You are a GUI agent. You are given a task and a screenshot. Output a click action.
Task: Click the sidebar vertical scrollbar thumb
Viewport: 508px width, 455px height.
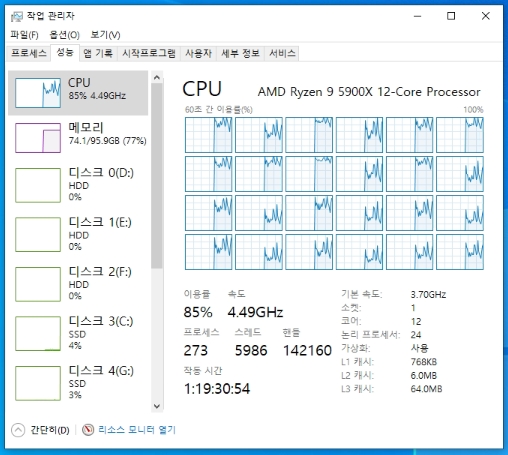coord(157,176)
